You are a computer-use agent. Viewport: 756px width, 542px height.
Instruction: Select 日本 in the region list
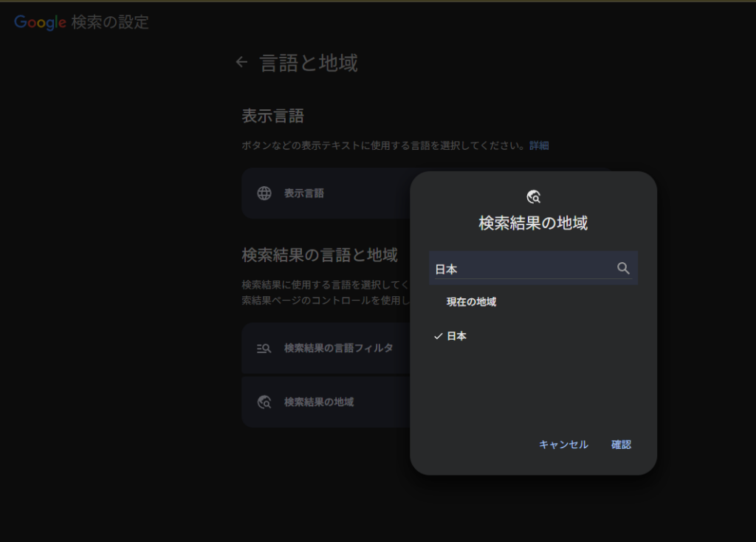[457, 337]
